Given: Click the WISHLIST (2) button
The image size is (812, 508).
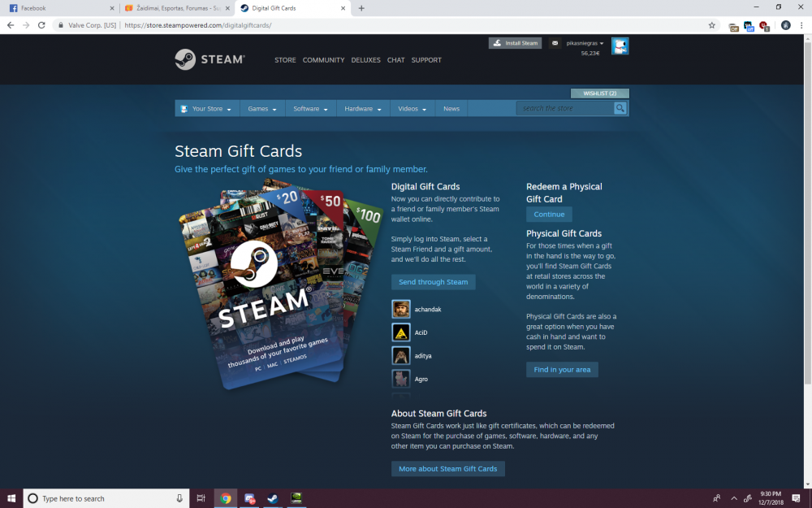Looking at the screenshot, I should [x=599, y=93].
